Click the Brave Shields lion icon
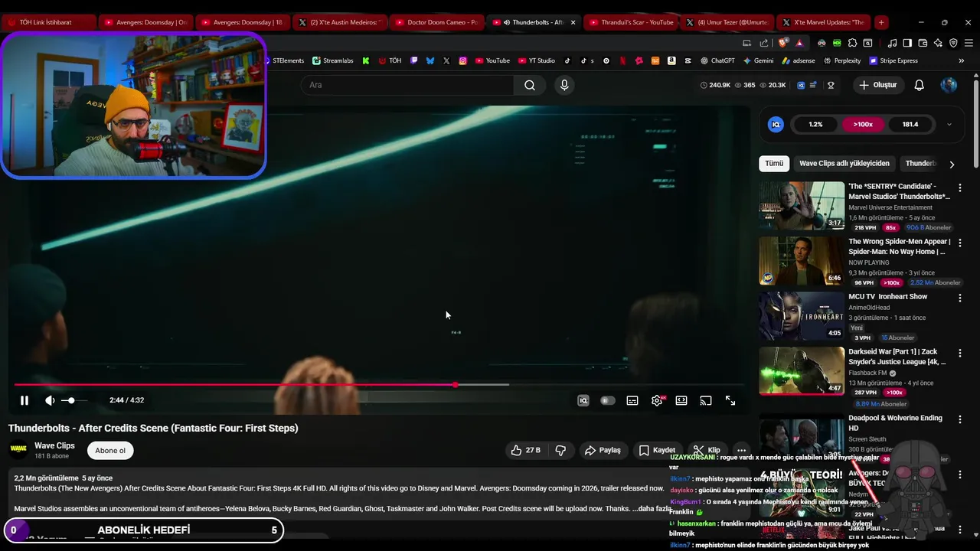 782,43
